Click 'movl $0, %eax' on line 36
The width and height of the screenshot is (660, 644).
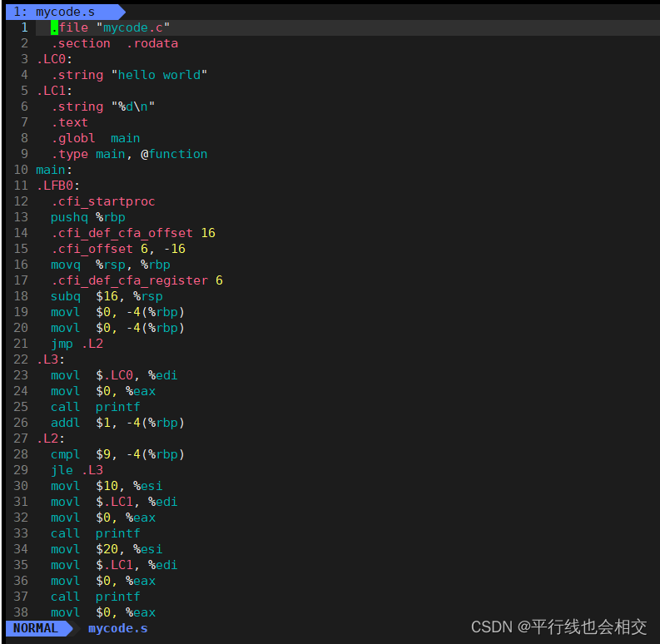click(103, 581)
